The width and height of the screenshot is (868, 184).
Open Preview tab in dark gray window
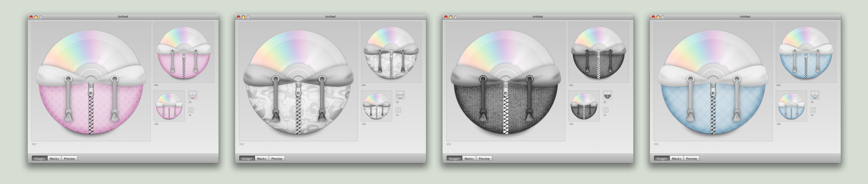pos(484,158)
